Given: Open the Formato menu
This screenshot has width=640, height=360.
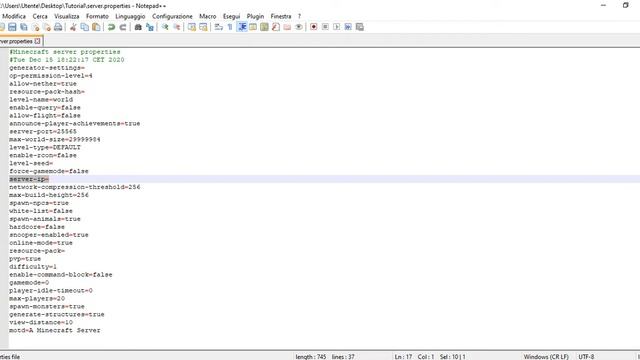Looking at the screenshot, I should 97,16.
